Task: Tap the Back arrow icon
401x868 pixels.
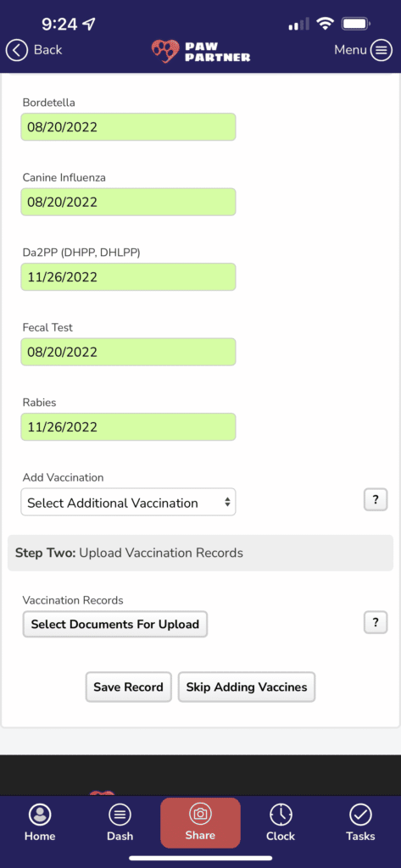Action: click(17, 50)
